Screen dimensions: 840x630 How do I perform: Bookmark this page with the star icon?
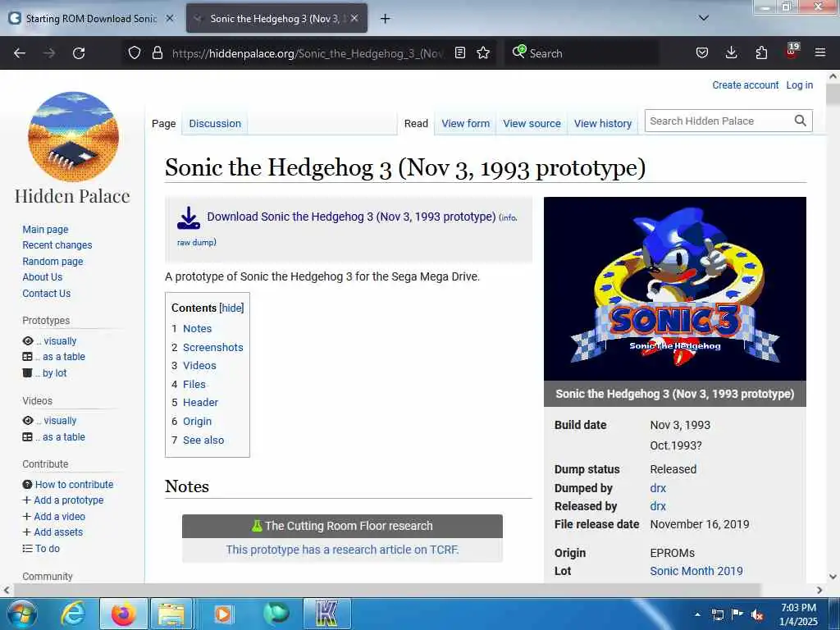point(483,53)
